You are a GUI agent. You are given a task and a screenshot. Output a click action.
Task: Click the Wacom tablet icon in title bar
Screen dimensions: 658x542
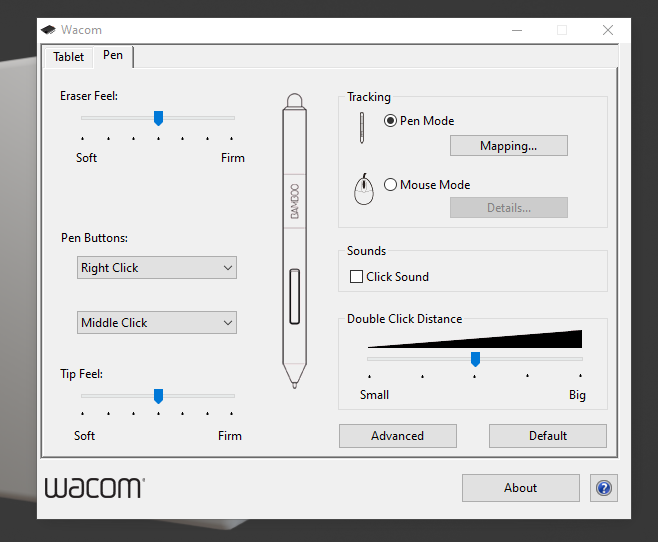[x=48, y=30]
